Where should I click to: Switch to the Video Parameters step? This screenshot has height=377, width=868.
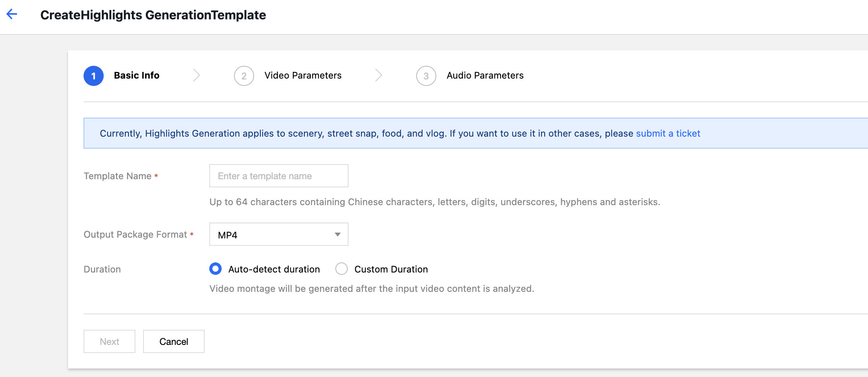coord(303,75)
